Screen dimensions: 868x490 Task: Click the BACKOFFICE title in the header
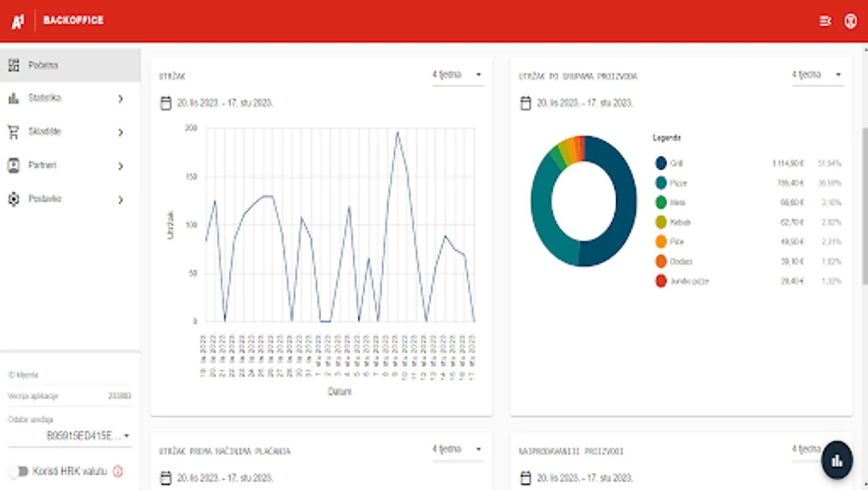tap(73, 20)
